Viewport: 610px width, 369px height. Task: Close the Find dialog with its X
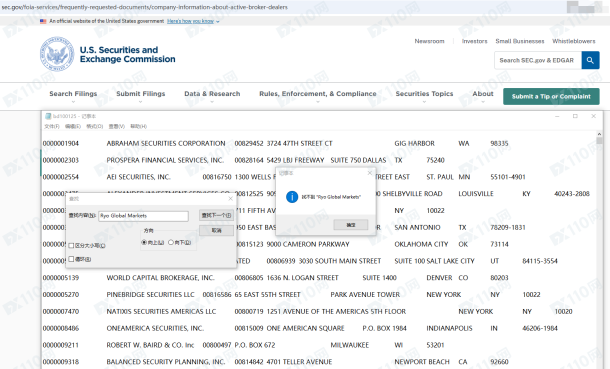click(x=230, y=198)
